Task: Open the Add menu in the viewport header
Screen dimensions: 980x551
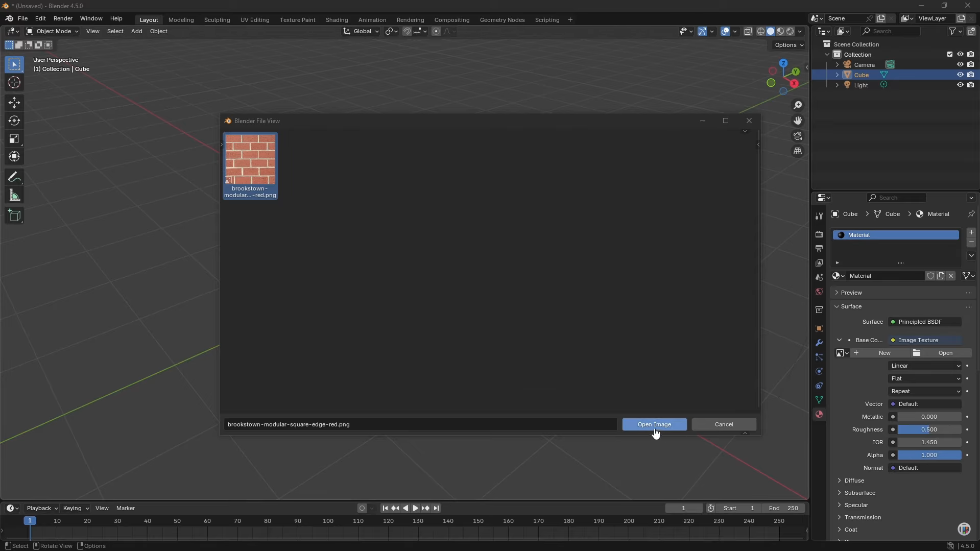Action: click(136, 31)
